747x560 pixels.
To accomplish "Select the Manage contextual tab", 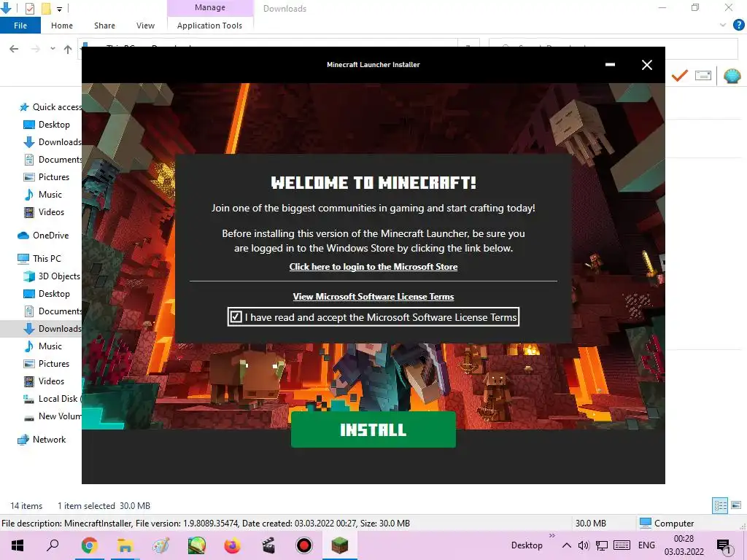I will click(x=210, y=7).
